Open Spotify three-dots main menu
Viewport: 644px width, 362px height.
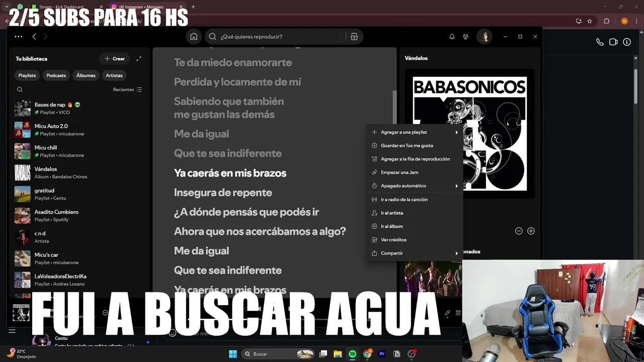[x=19, y=37]
